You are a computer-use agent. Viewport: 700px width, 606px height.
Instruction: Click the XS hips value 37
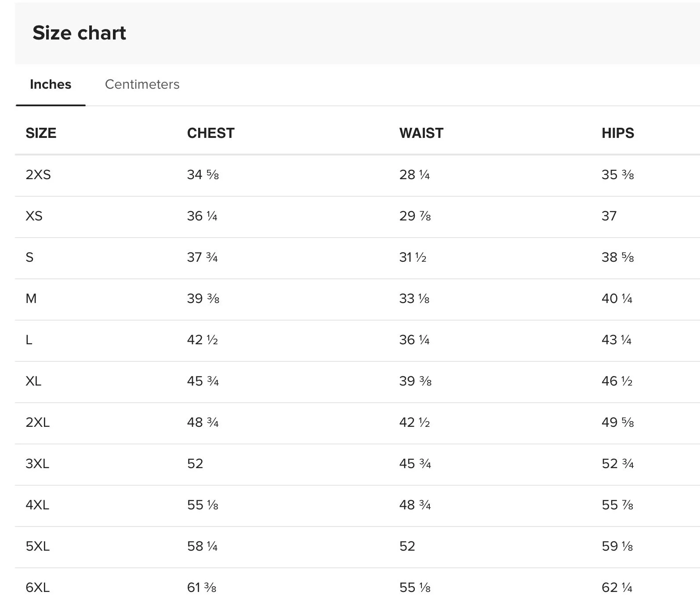pos(609,216)
